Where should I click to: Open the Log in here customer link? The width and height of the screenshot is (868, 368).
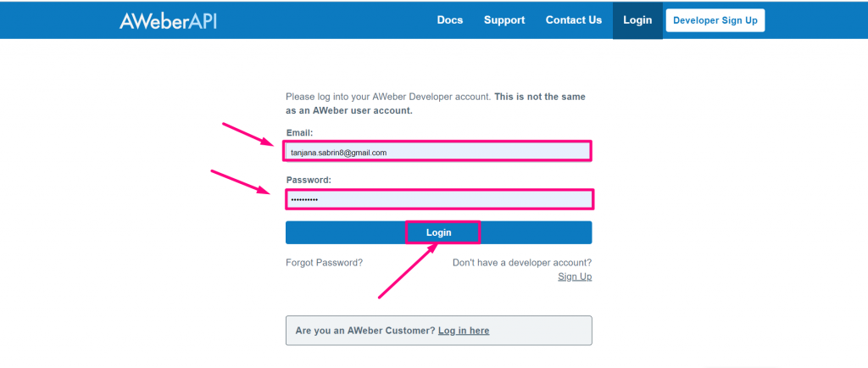click(x=464, y=331)
